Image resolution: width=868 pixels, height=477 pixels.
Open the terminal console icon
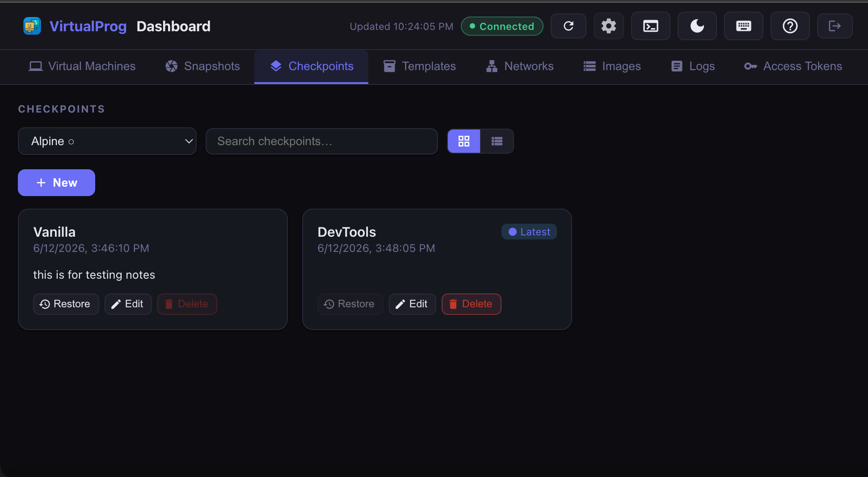pos(651,26)
